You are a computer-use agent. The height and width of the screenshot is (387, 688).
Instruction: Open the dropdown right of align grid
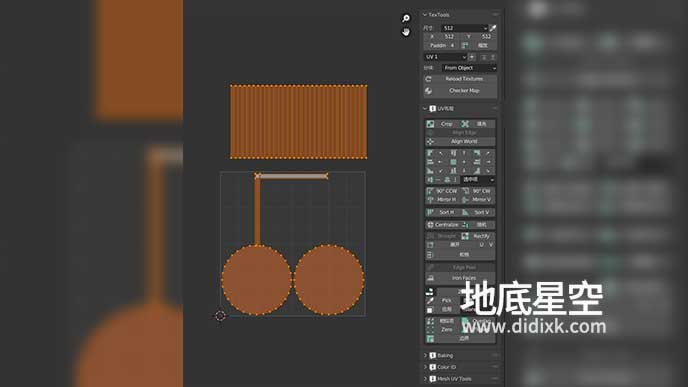478,180
